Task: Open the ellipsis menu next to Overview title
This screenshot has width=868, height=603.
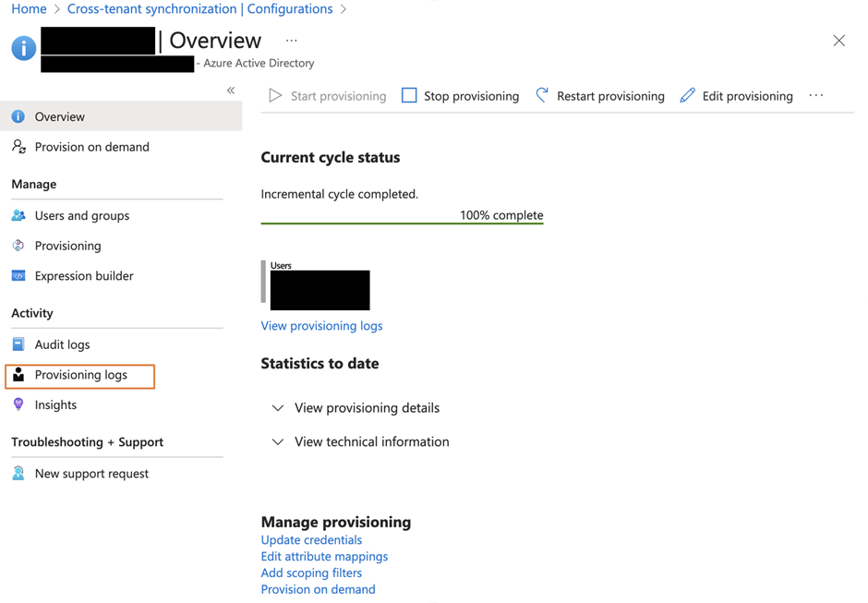Action: tap(291, 41)
